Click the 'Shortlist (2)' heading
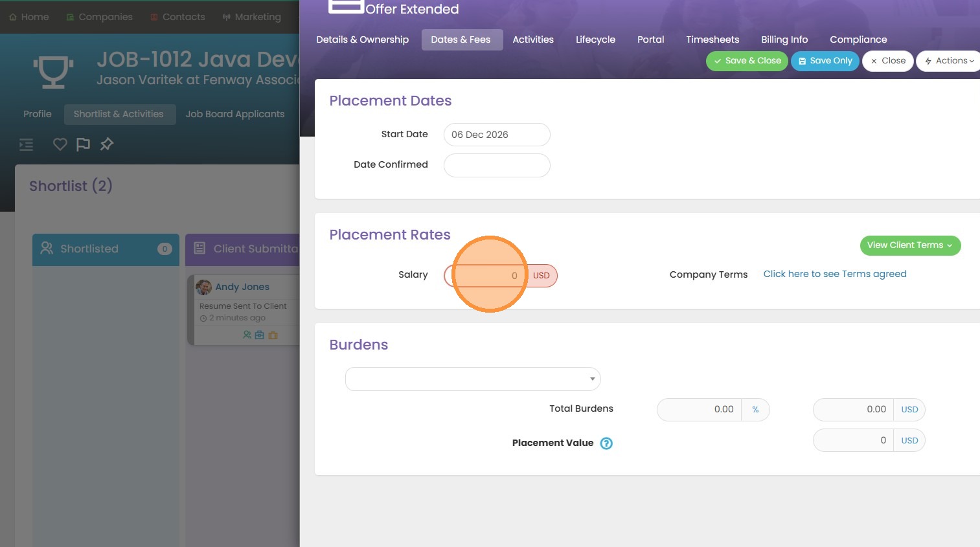This screenshot has width=980, height=547. (71, 186)
